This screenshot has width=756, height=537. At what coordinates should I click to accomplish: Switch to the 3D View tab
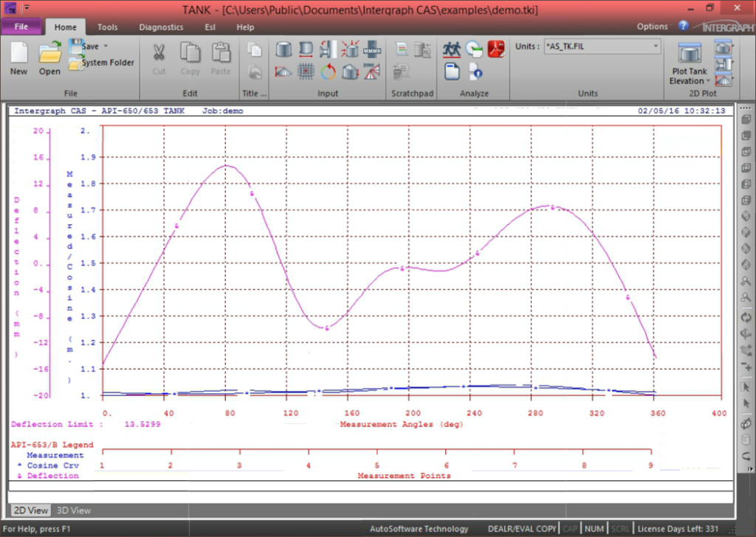tap(74, 510)
